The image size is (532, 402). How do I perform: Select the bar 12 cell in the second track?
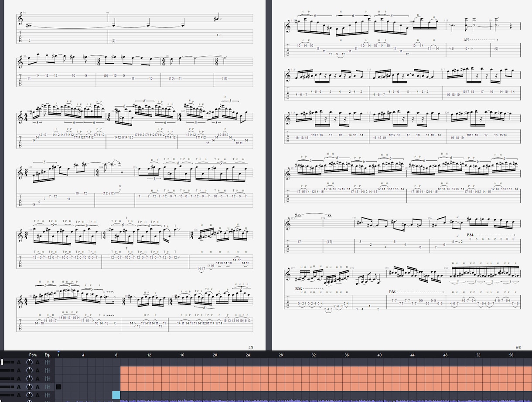tap(149, 370)
